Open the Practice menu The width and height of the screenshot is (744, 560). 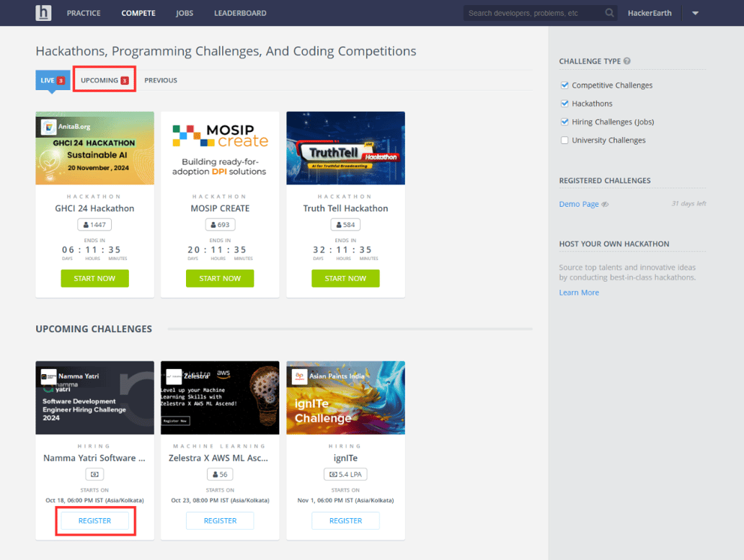point(84,13)
